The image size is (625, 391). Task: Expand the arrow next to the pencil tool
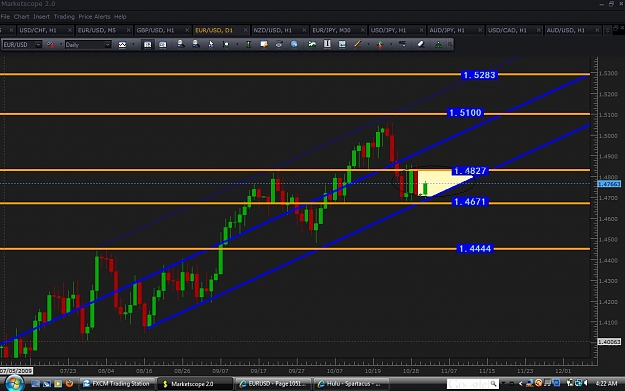point(368,44)
